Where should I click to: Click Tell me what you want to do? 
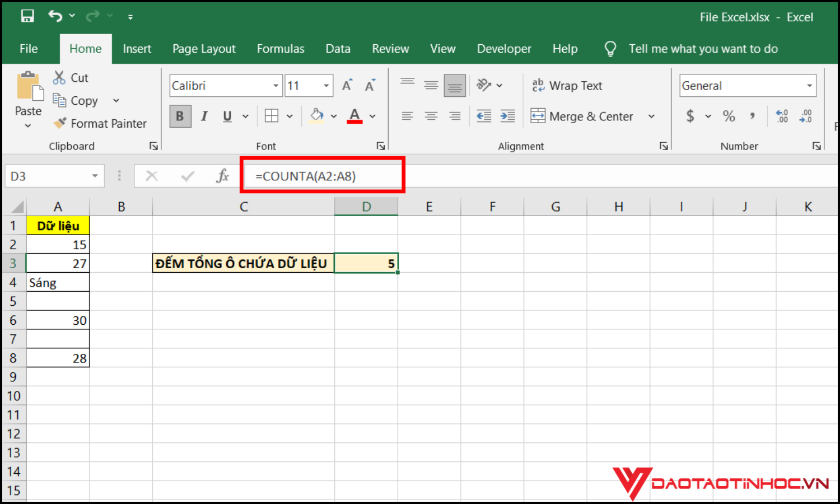coord(703,49)
